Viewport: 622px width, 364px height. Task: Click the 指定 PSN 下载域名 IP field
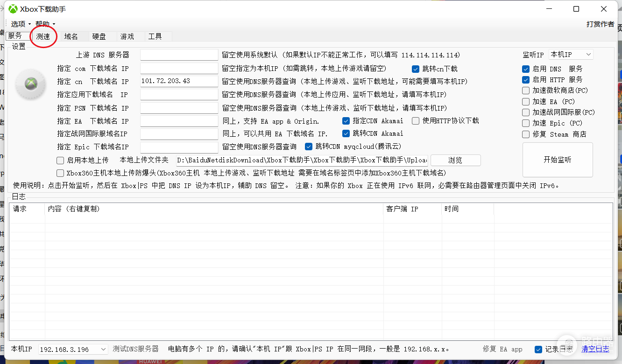click(x=179, y=108)
